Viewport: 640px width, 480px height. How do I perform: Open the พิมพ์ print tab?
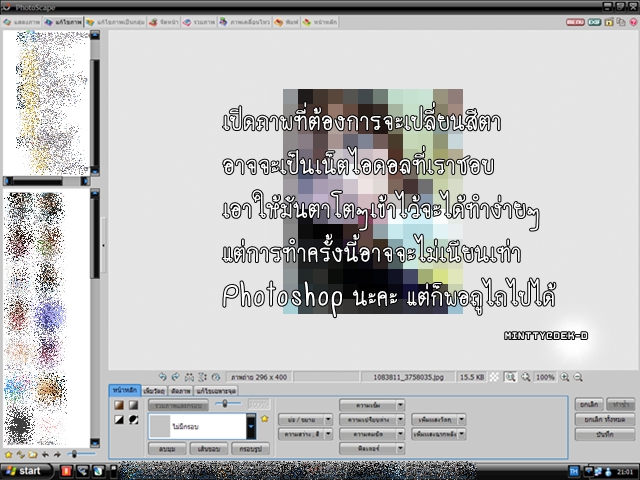coord(287,22)
